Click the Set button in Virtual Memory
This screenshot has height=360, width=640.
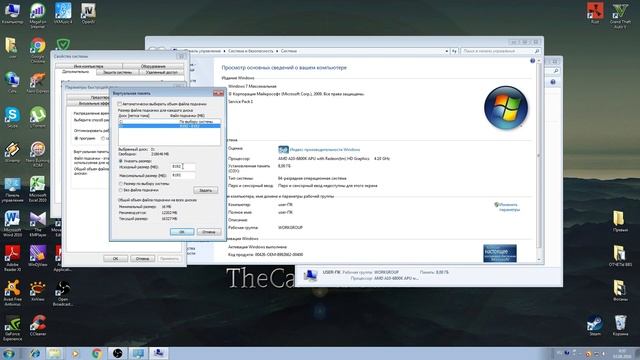[206, 190]
